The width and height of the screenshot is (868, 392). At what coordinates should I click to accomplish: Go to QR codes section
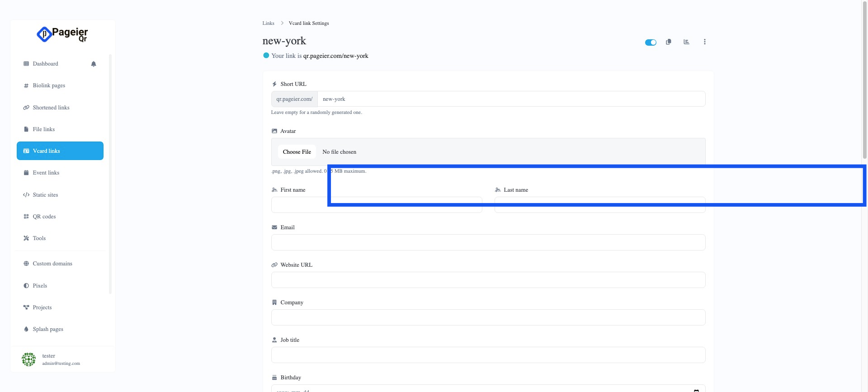click(x=44, y=217)
